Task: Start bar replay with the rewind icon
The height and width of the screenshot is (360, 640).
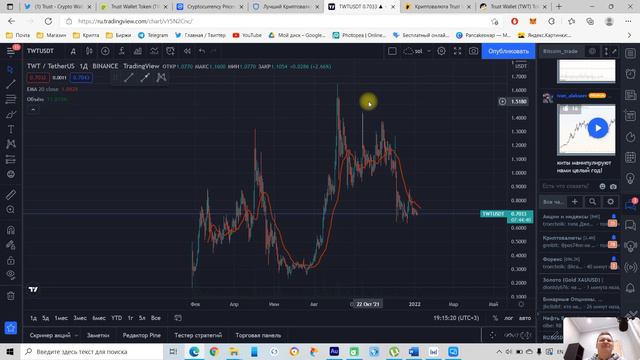Action: [x=187, y=51]
